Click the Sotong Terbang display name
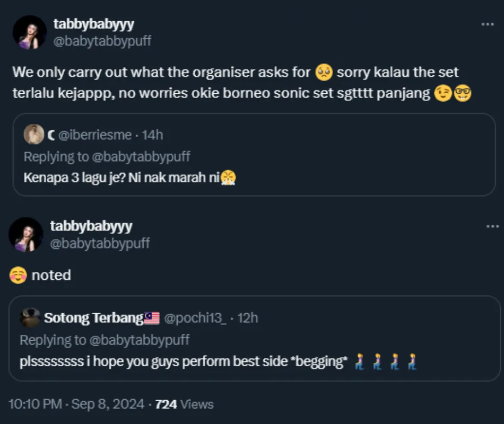 [93, 318]
